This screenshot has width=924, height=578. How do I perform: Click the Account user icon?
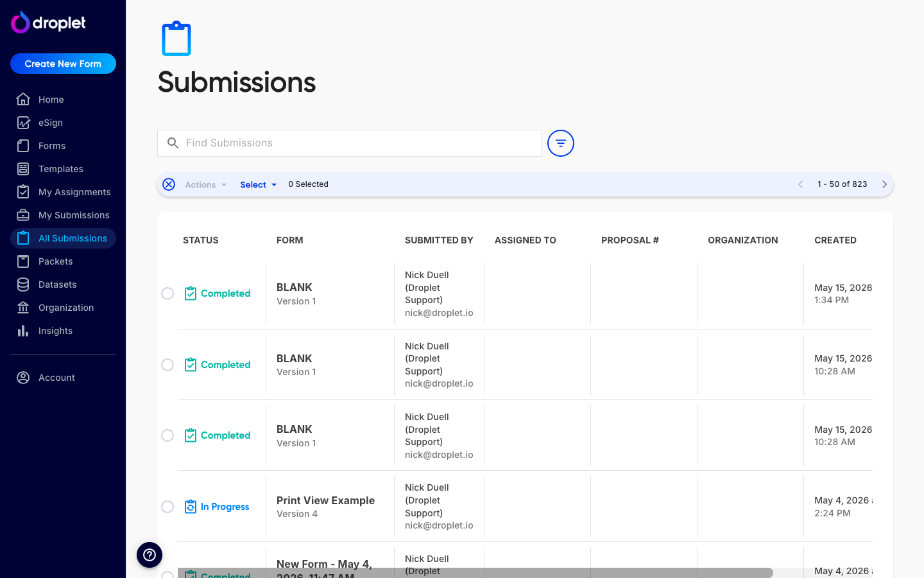(23, 378)
